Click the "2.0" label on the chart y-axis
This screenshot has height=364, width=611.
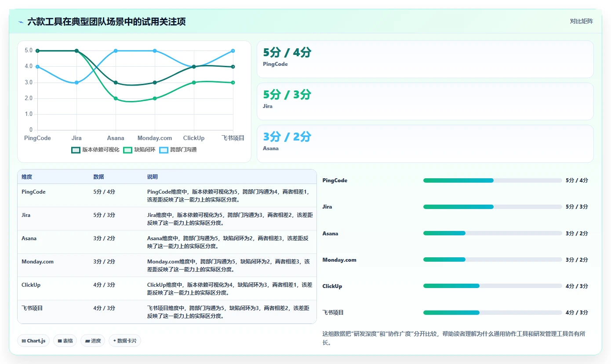coord(29,98)
